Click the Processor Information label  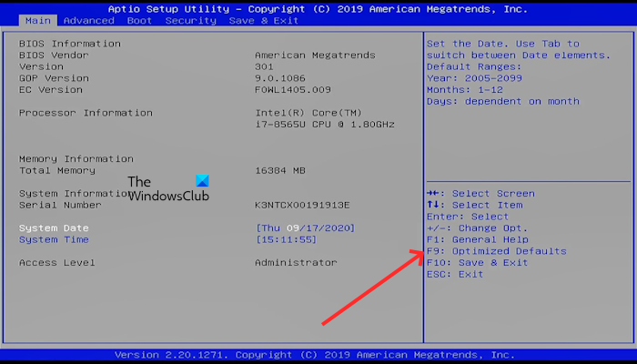[86, 113]
